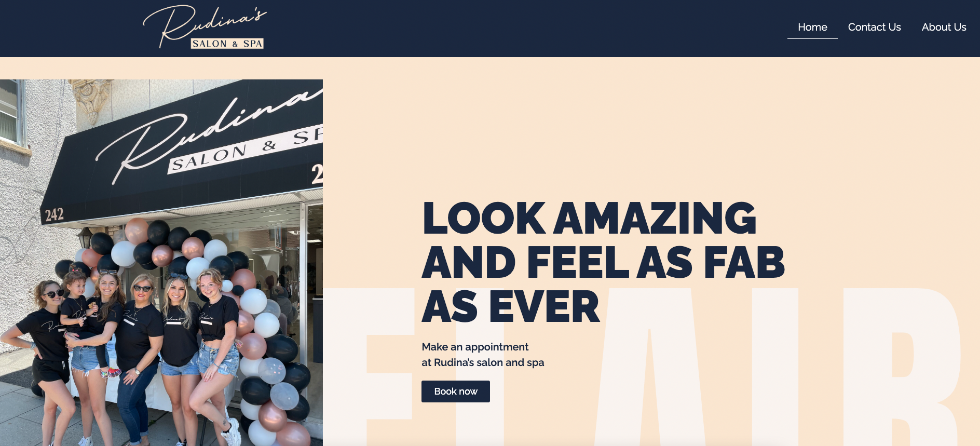Select the 'SALON & SPA' label under logo
This screenshot has width=980, height=446.
click(x=227, y=44)
